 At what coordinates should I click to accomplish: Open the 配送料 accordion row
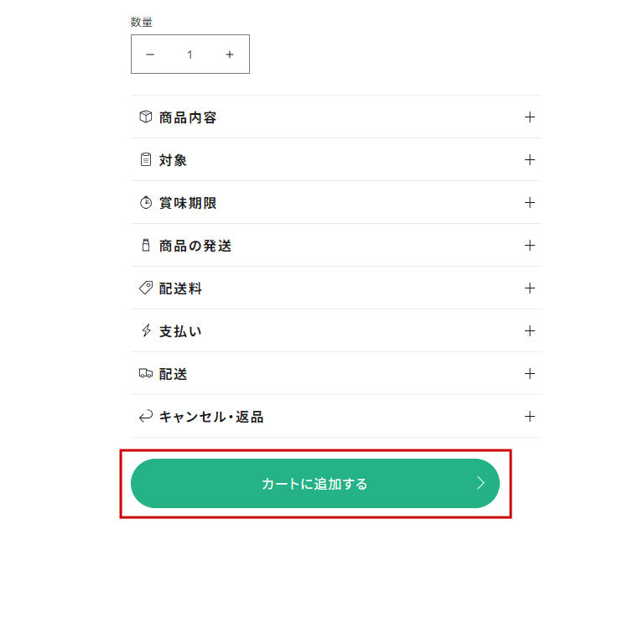coord(335,288)
